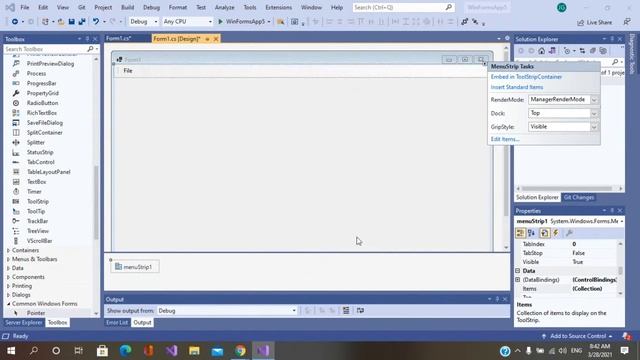Click the Save toolbar icon
This screenshot has height=360, width=640.
pyautogui.click(x=71, y=22)
